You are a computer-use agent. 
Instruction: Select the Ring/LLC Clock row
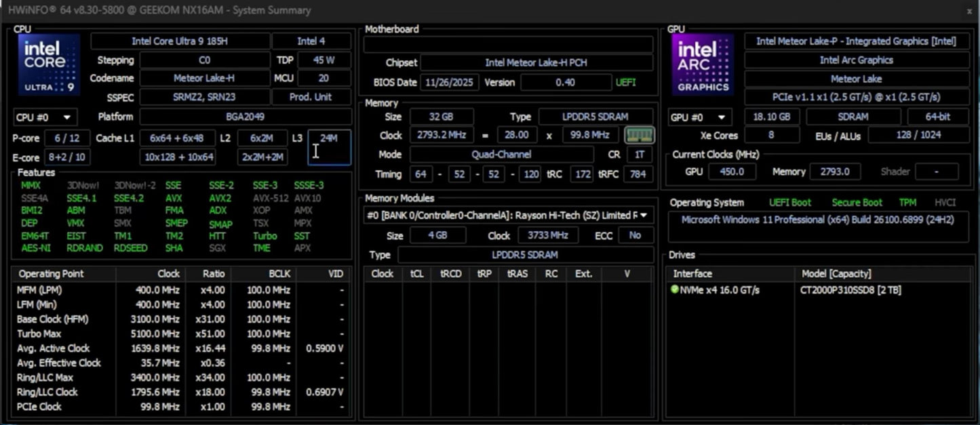coord(180,392)
